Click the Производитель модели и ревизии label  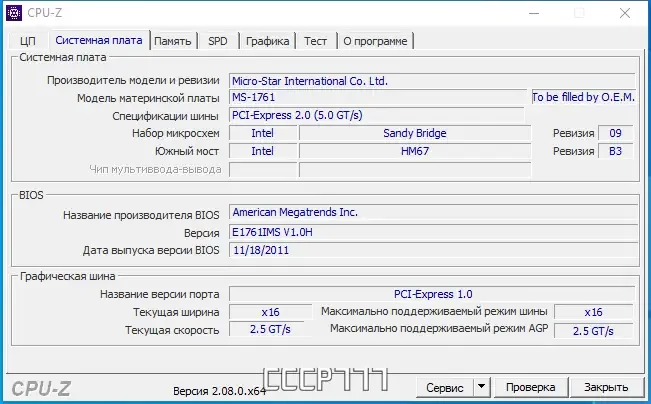point(133,80)
